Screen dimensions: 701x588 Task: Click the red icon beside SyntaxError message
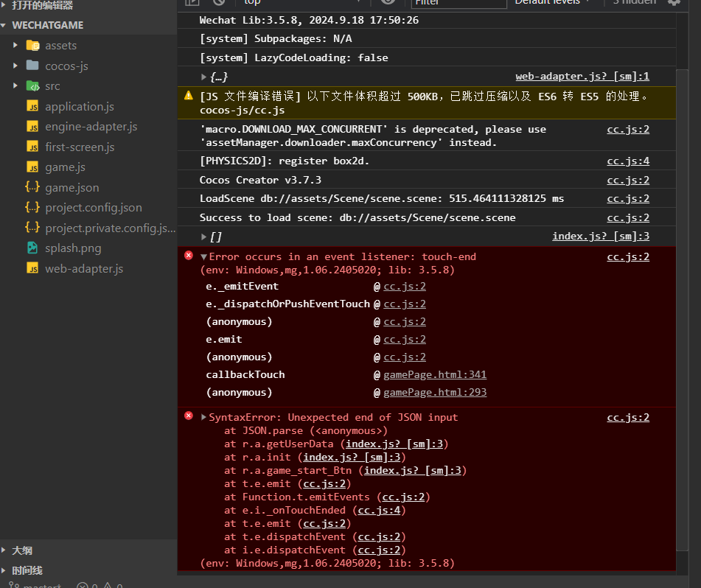[189, 416]
